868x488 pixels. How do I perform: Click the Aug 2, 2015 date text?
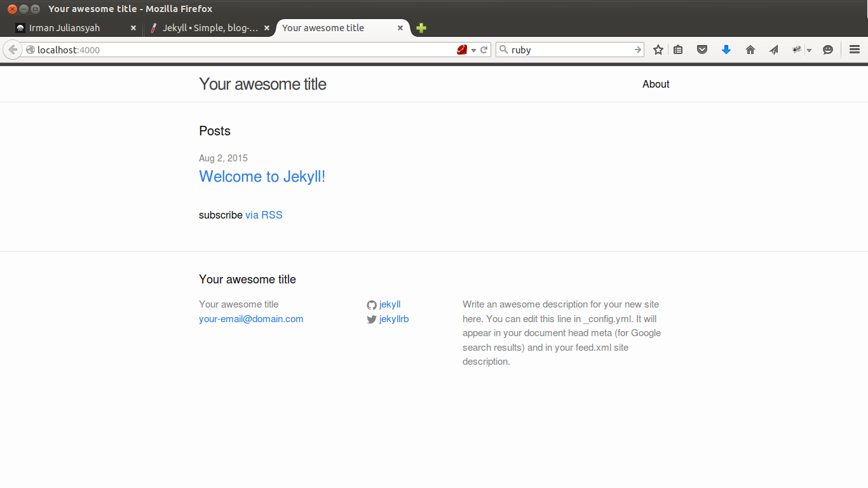click(223, 158)
